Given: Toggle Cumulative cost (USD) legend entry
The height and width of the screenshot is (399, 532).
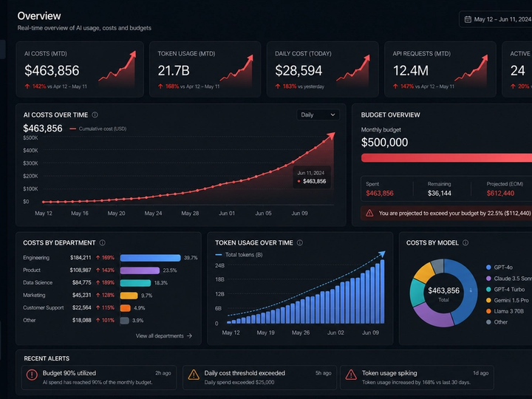Looking at the screenshot, I should (x=98, y=129).
